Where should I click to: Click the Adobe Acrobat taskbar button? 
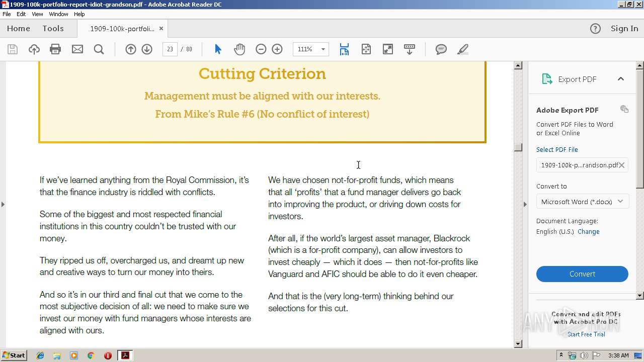coord(125,355)
